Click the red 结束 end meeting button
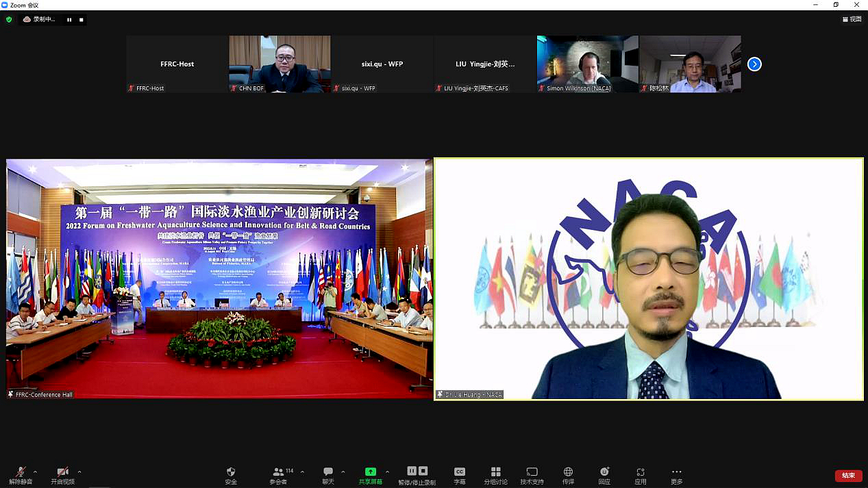 [848, 476]
